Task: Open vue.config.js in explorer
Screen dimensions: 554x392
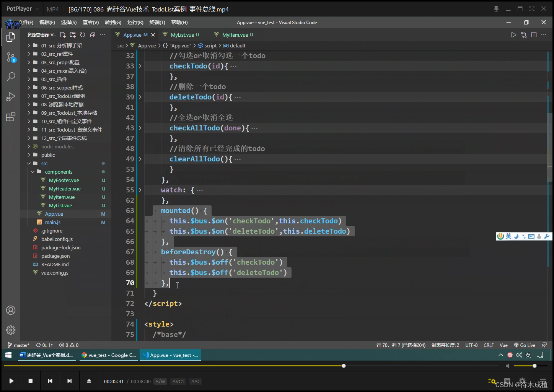Action: (55, 273)
